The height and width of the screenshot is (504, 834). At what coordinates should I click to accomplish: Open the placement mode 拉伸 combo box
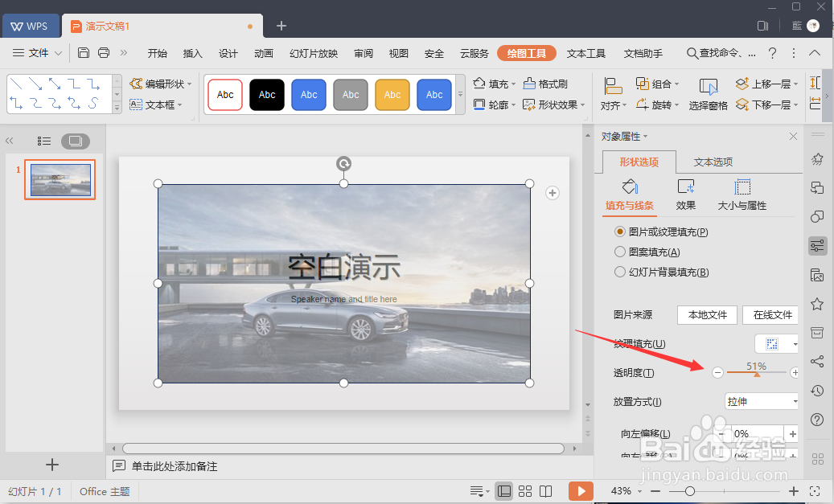pos(762,401)
